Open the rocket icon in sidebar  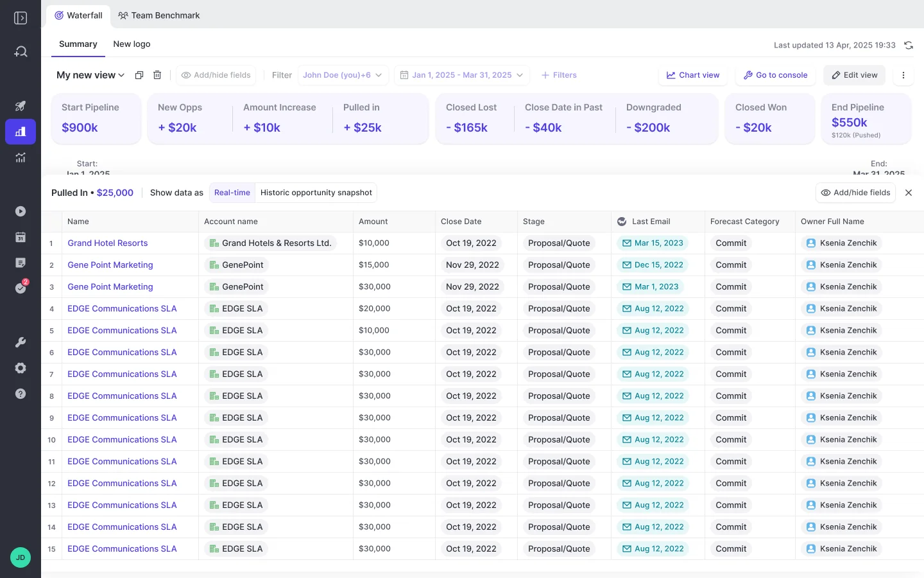pos(21,106)
